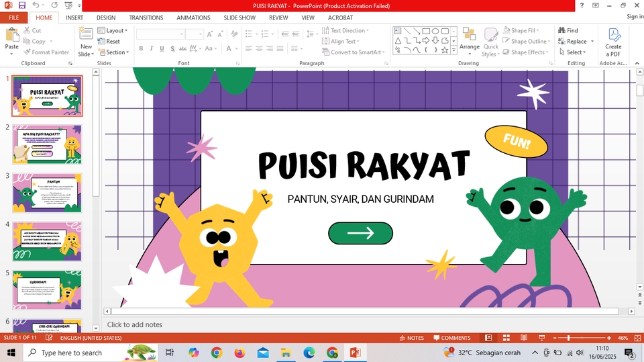Open Text Direction dropdown
Screen dimensions: 644x362
(x=345, y=30)
